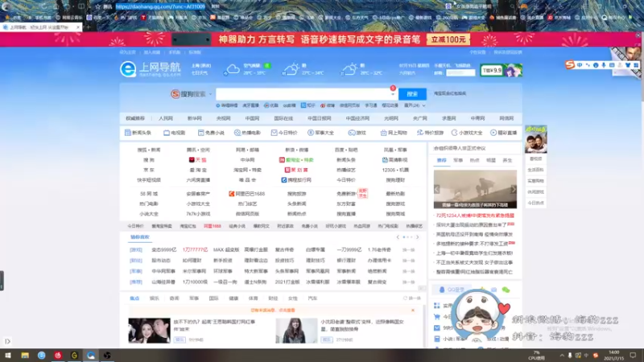Switch to the 明星 news tab
This screenshot has height=362, width=644.
(491, 160)
